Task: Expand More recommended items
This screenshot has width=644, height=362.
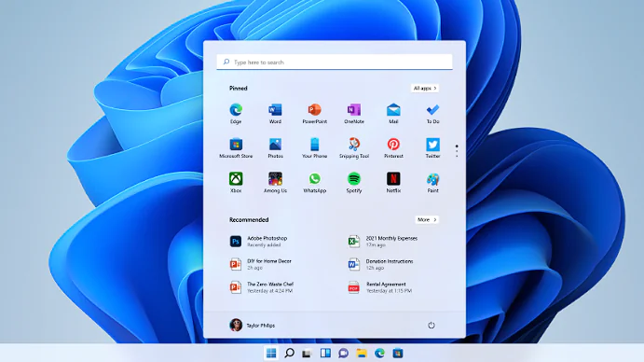Action: point(427,219)
